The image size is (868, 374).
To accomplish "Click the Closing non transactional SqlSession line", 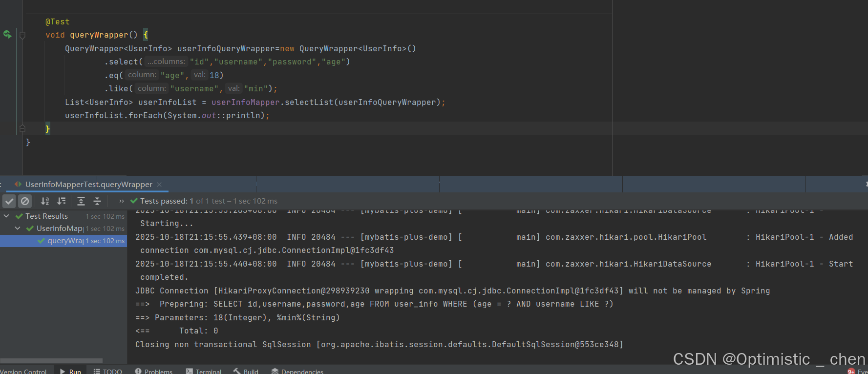I will pyautogui.click(x=379, y=345).
